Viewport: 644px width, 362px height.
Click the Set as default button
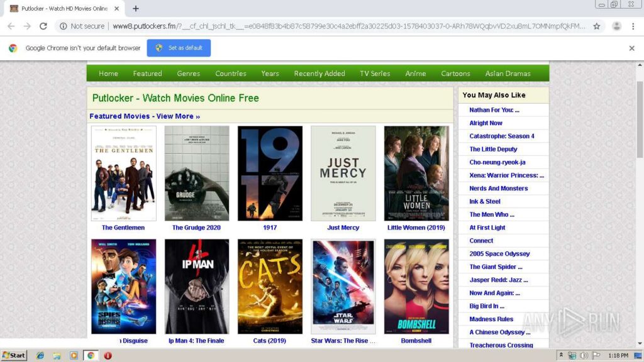(x=179, y=48)
